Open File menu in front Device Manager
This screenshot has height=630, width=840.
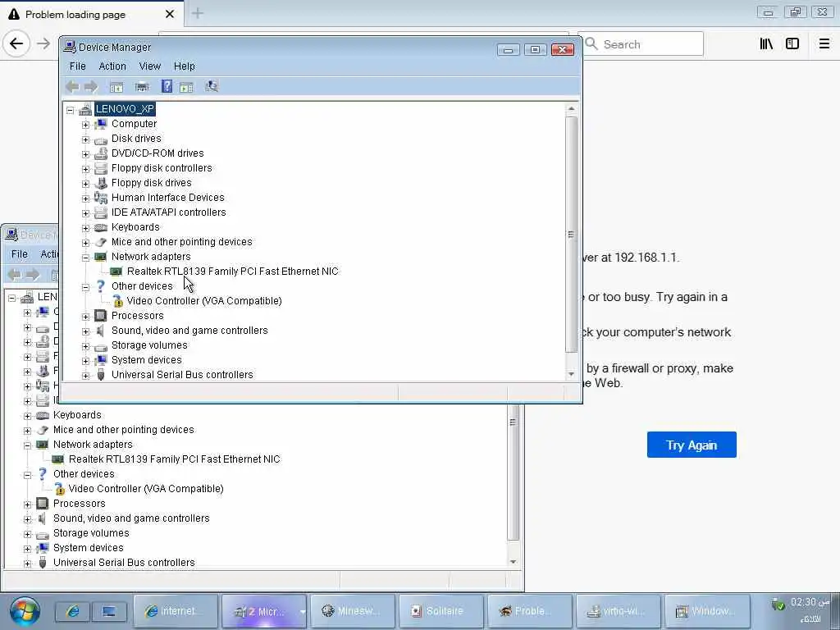coord(78,66)
